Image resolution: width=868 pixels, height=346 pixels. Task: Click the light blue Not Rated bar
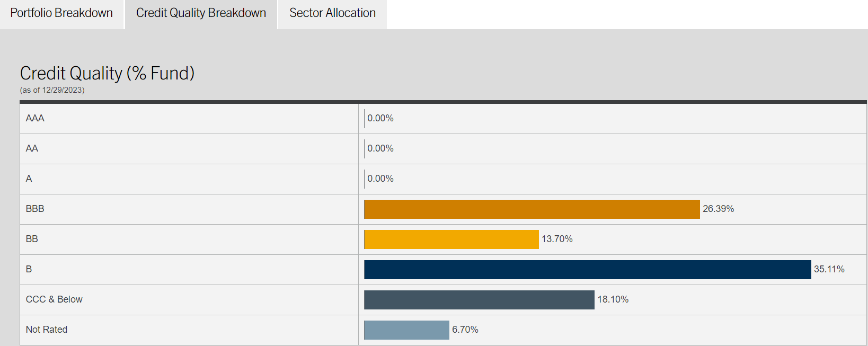pyautogui.click(x=406, y=330)
